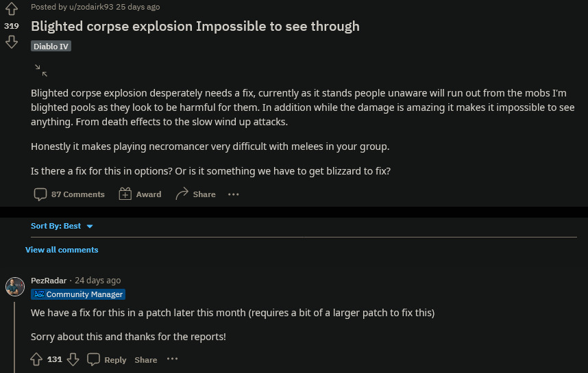Viewport: 588px width, 373px height.
Task: Open u/zodairk93's user profile
Action: tap(86, 7)
